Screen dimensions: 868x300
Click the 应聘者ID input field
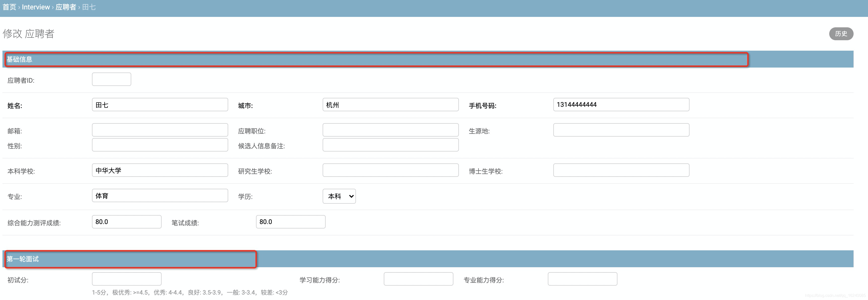point(111,79)
